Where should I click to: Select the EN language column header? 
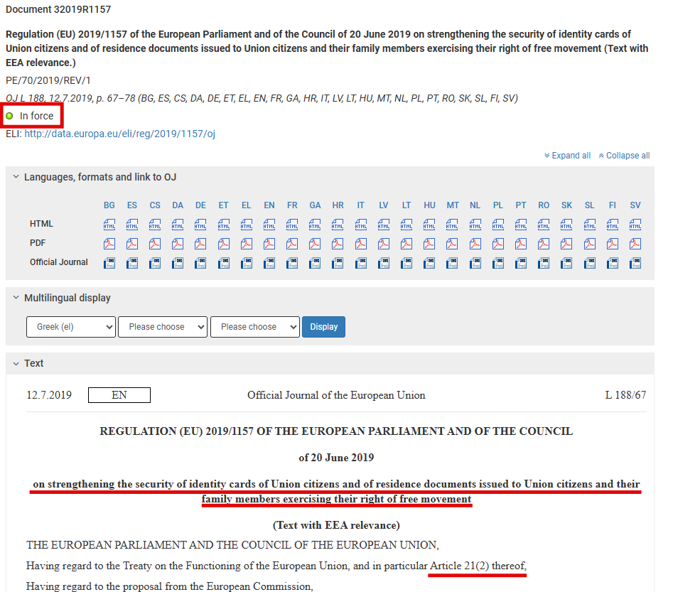click(269, 205)
